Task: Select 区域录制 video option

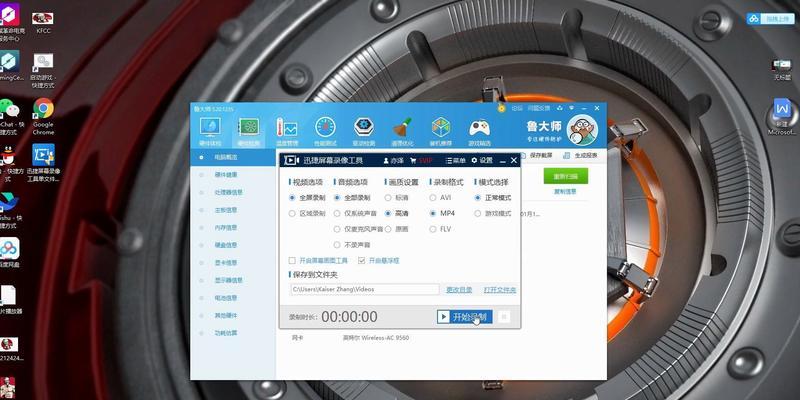Action: pos(307,213)
